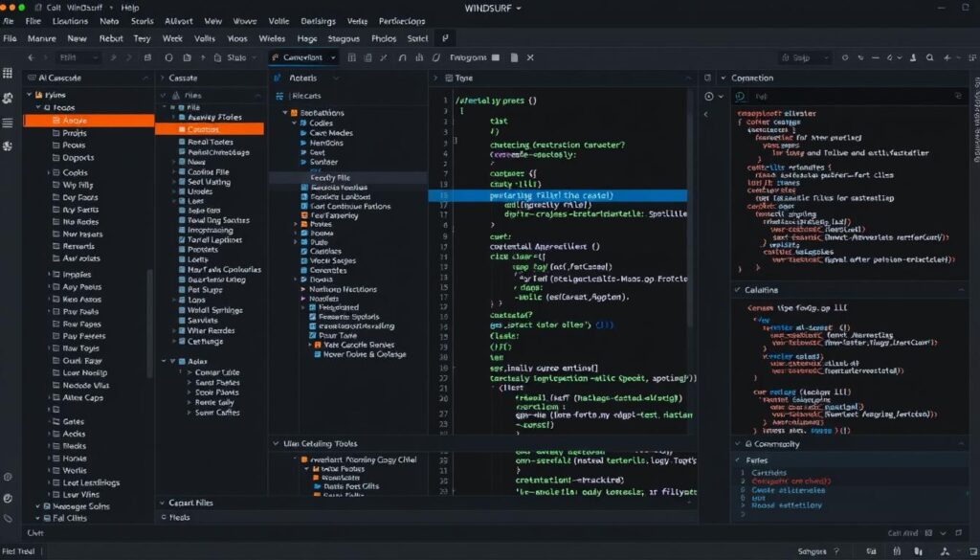
Task: Click the panel icon left of Corrnection header
Action: [707, 78]
